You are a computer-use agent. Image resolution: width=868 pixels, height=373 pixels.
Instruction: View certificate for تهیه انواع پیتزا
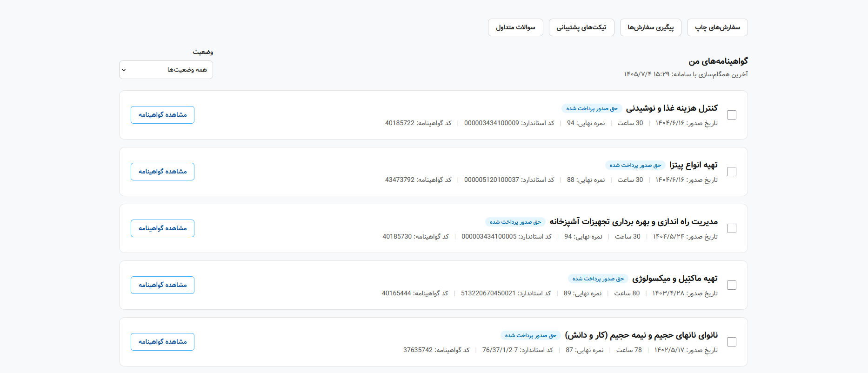coord(162,172)
